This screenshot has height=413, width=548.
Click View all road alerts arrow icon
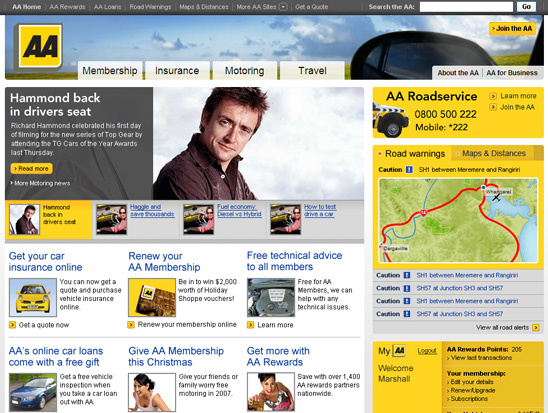point(536,327)
